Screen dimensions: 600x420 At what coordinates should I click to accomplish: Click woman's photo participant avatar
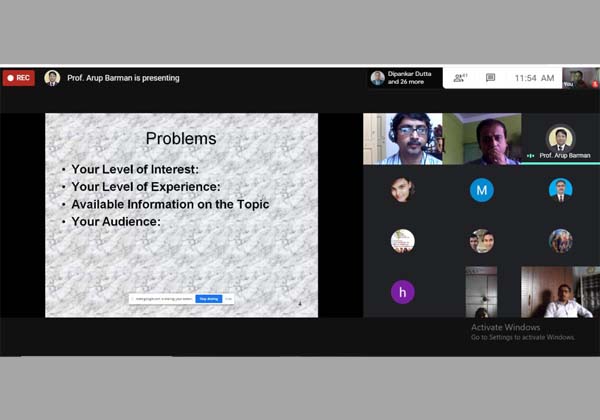point(403,190)
